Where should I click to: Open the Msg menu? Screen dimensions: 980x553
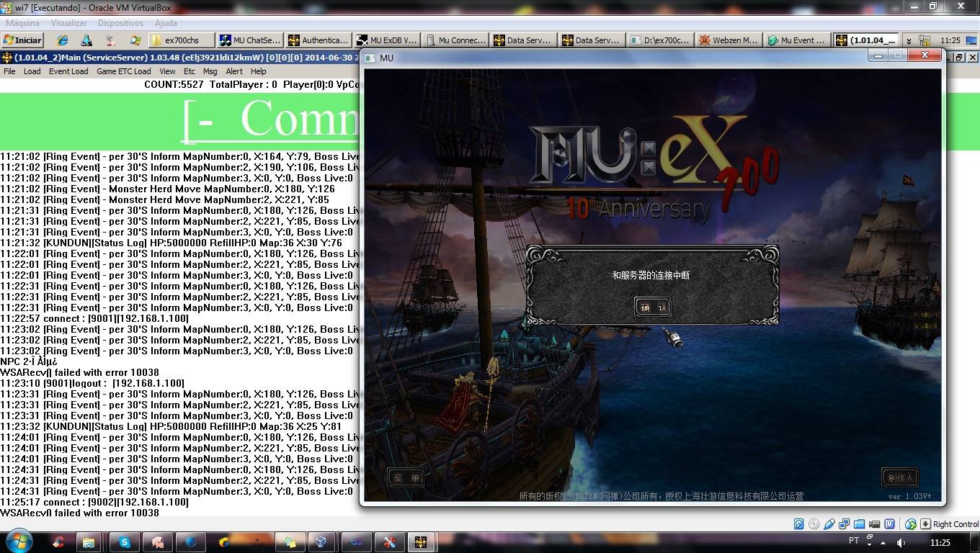pos(210,71)
